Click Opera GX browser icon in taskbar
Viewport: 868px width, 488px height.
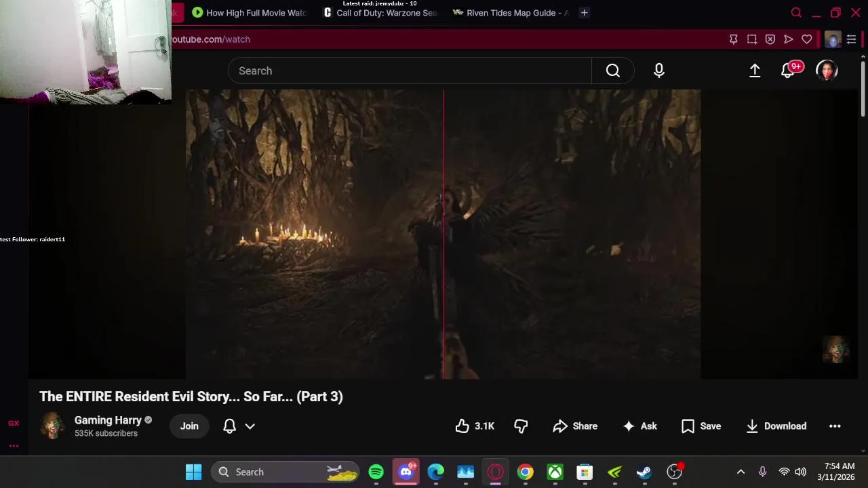click(495, 472)
